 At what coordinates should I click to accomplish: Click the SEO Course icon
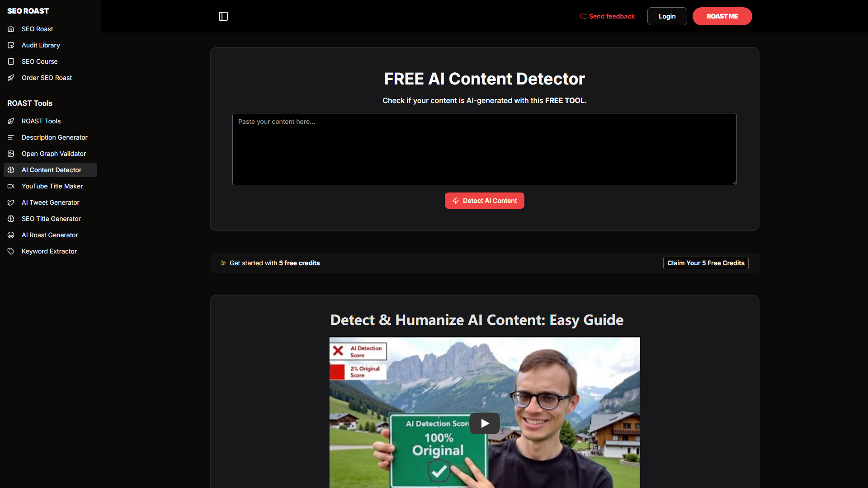pyautogui.click(x=11, y=61)
